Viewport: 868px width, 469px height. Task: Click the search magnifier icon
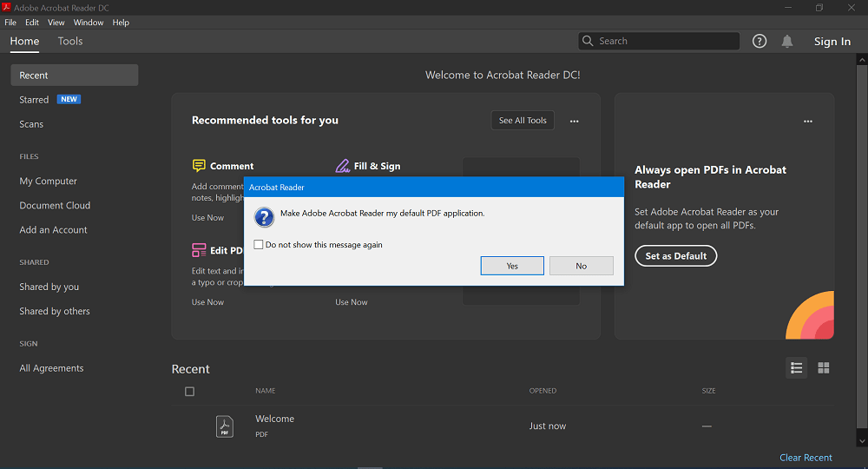(x=588, y=41)
